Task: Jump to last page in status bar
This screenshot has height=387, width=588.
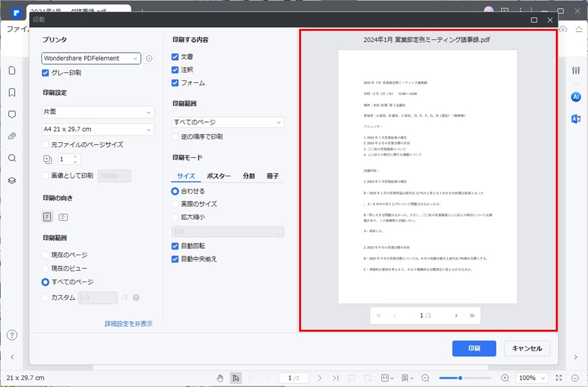Action: tap(335, 378)
